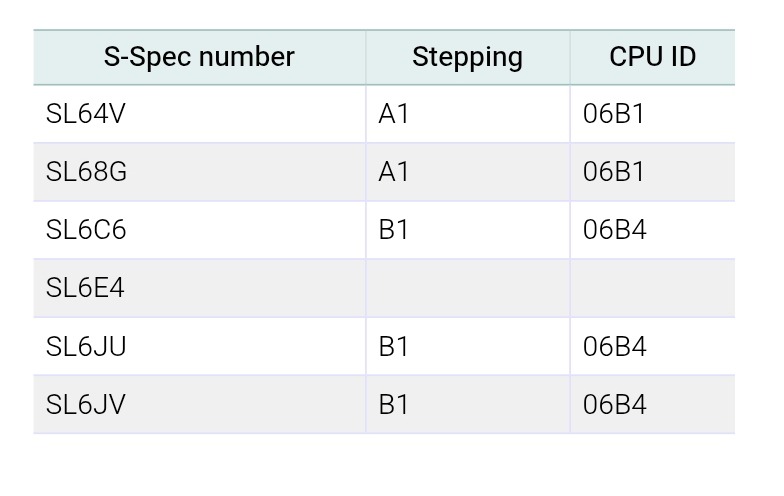
Task: Click CPU ID 06B4 in SL6C6 row
Action: pyautogui.click(x=615, y=230)
